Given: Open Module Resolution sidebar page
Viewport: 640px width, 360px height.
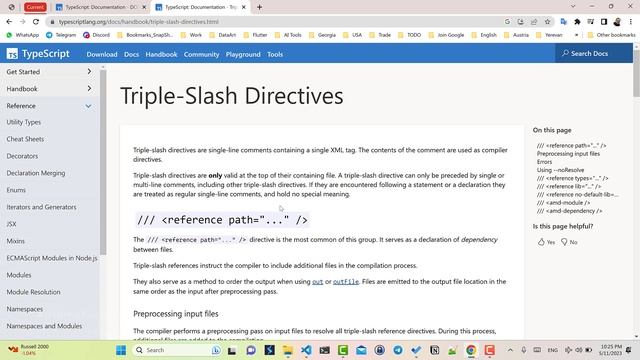Looking at the screenshot, I should pos(33,292).
